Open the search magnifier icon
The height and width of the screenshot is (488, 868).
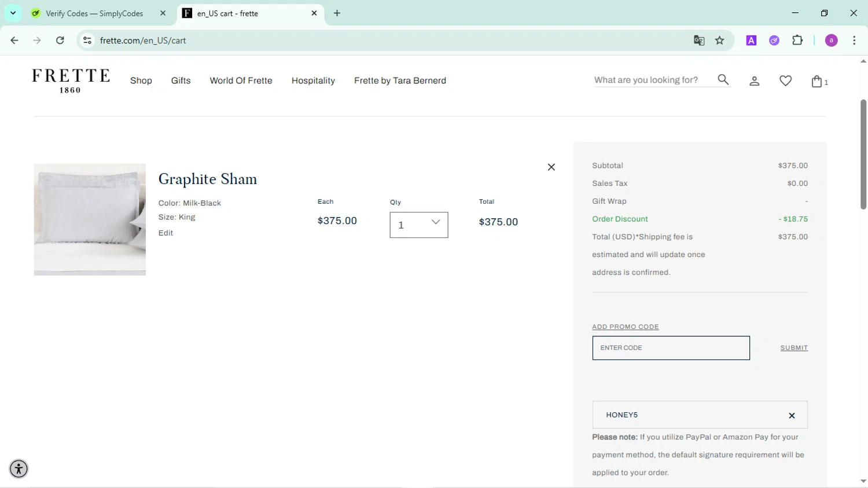click(723, 80)
